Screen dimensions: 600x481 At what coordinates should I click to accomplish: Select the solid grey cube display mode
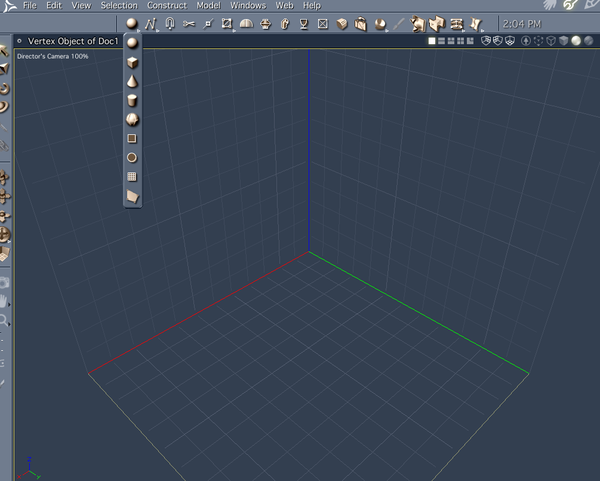[564, 41]
